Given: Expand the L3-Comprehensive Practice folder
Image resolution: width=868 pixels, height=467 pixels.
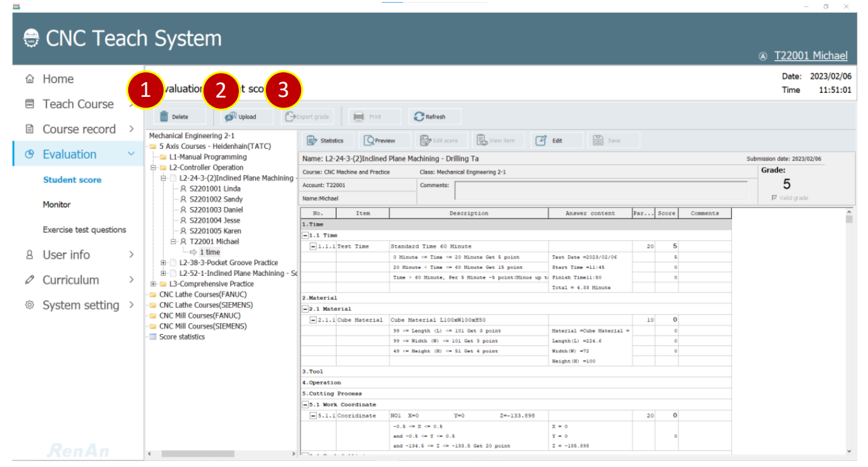Looking at the screenshot, I should pyautogui.click(x=153, y=284).
